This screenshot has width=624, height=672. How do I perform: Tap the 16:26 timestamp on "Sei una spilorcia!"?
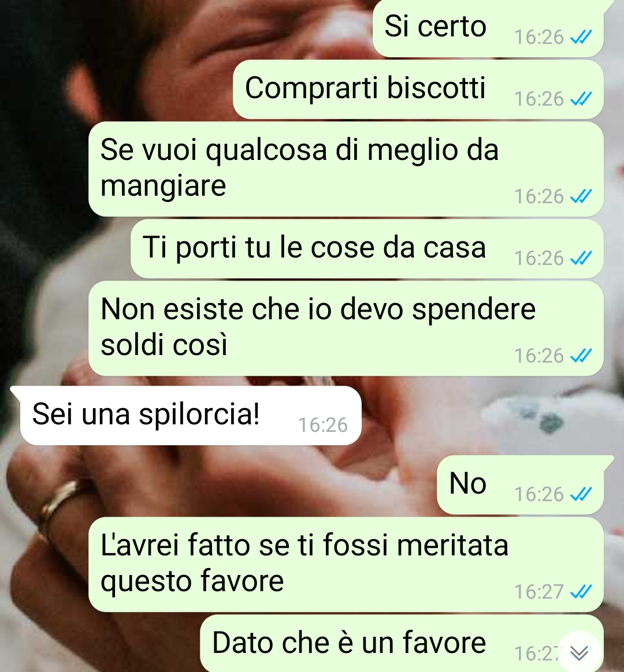tap(323, 425)
